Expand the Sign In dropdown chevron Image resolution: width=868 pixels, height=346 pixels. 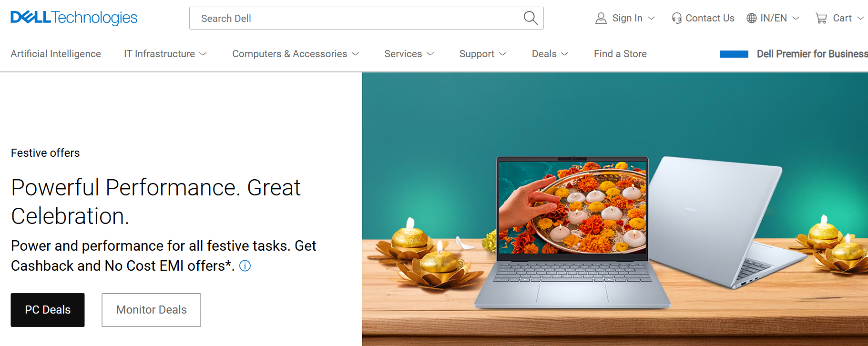(x=652, y=18)
